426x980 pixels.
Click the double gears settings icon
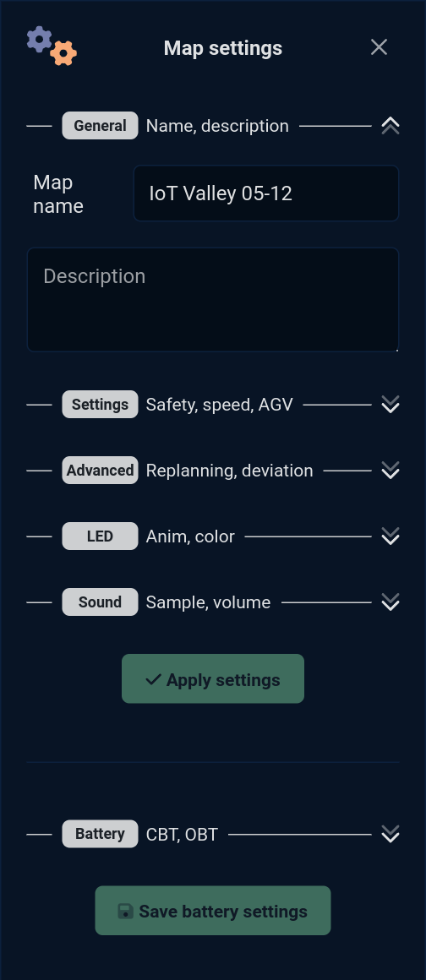point(52,46)
